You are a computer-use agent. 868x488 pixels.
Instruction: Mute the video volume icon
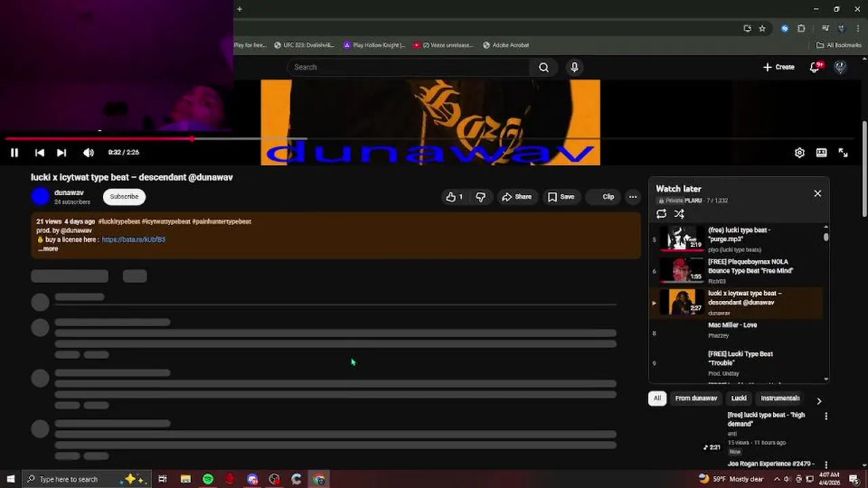pos(88,152)
